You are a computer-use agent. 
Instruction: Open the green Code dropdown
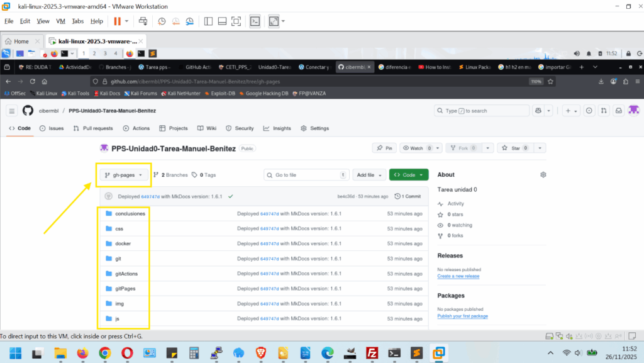click(409, 175)
